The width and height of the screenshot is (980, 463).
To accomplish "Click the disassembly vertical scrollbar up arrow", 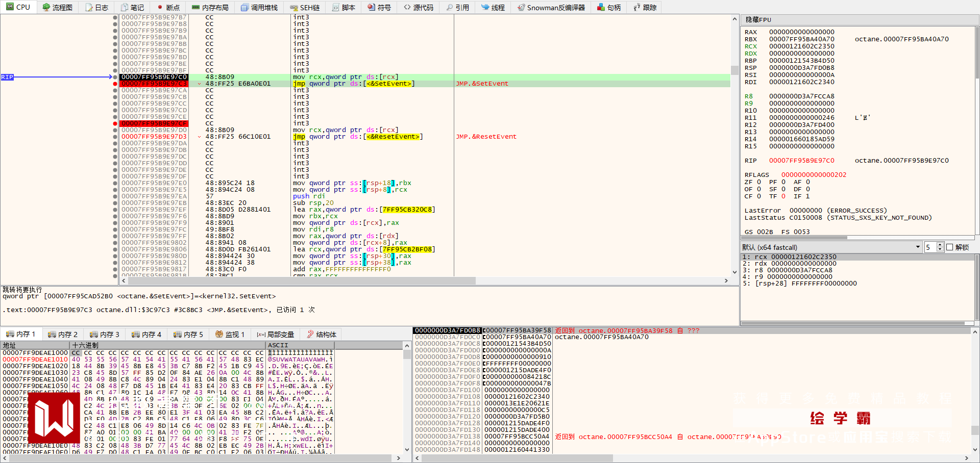I will coord(734,19).
